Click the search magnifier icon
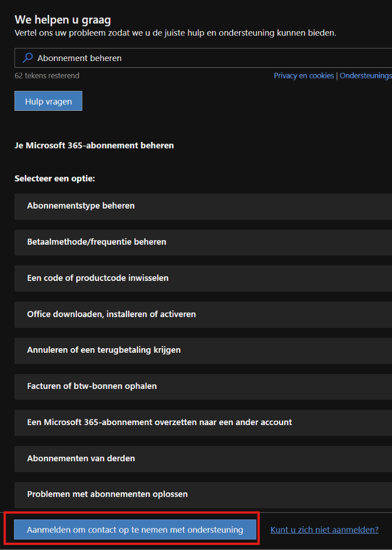Image resolution: width=392 pixels, height=550 pixels. click(28, 58)
